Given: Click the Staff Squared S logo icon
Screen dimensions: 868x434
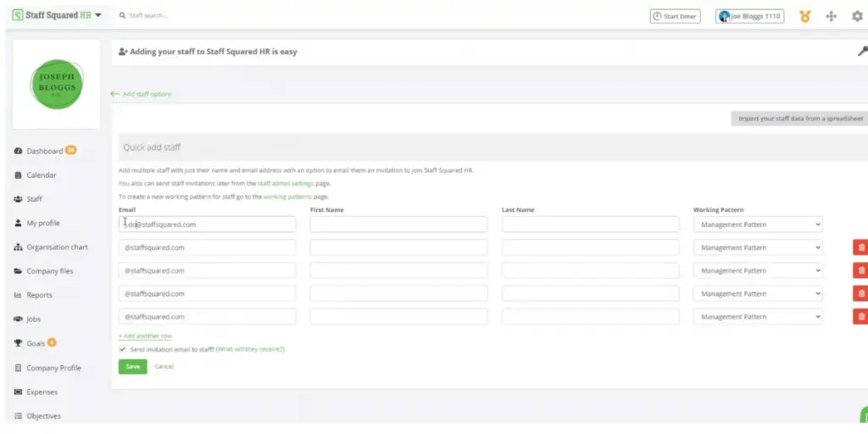Looking at the screenshot, I should [x=17, y=15].
